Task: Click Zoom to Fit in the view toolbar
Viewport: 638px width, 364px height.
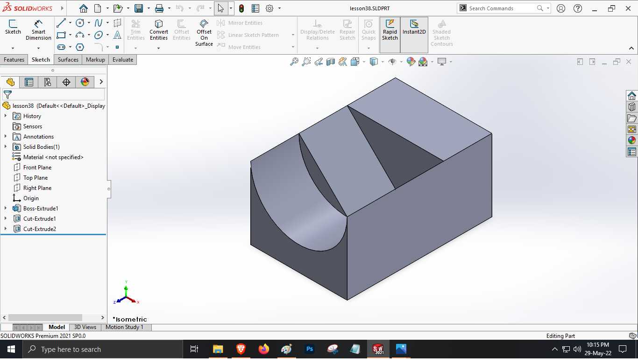Action: [x=294, y=62]
